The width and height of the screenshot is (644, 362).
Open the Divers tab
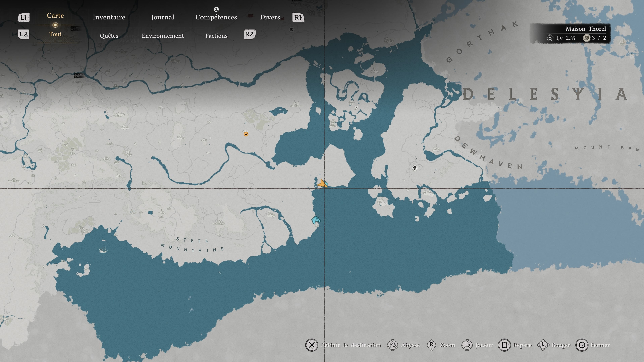pyautogui.click(x=270, y=17)
